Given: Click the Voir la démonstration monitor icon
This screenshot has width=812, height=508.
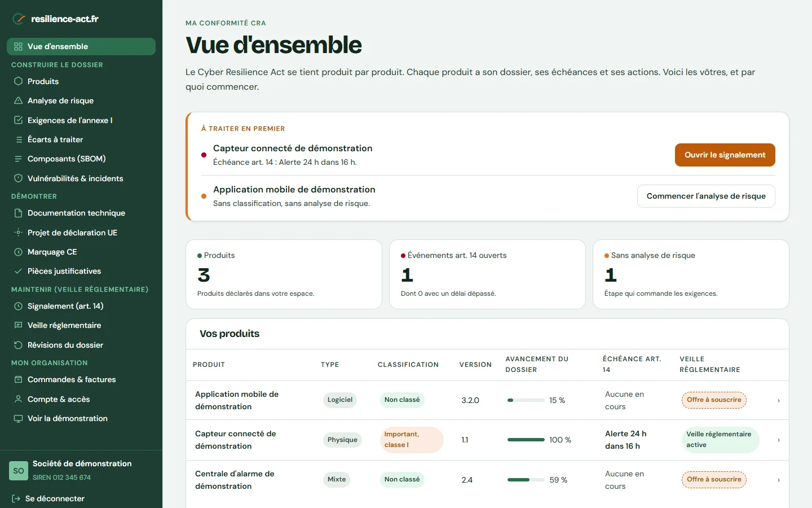Looking at the screenshot, I should click(x=18, y=418).
